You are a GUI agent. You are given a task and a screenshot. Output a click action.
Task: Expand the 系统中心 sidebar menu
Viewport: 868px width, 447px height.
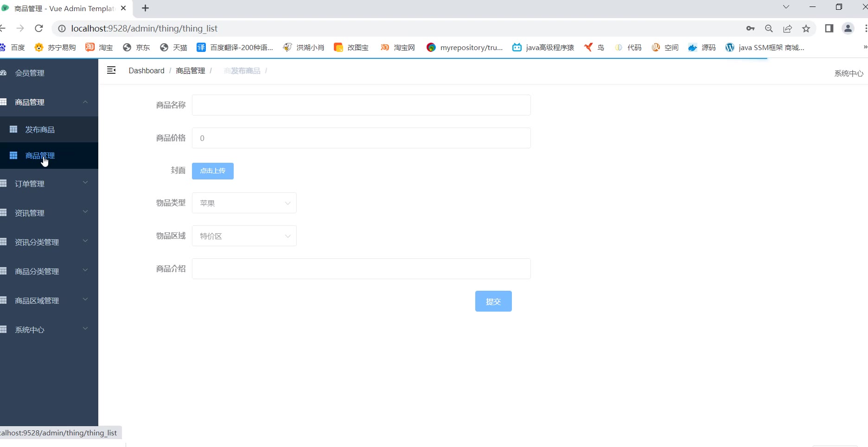[49, 330]
